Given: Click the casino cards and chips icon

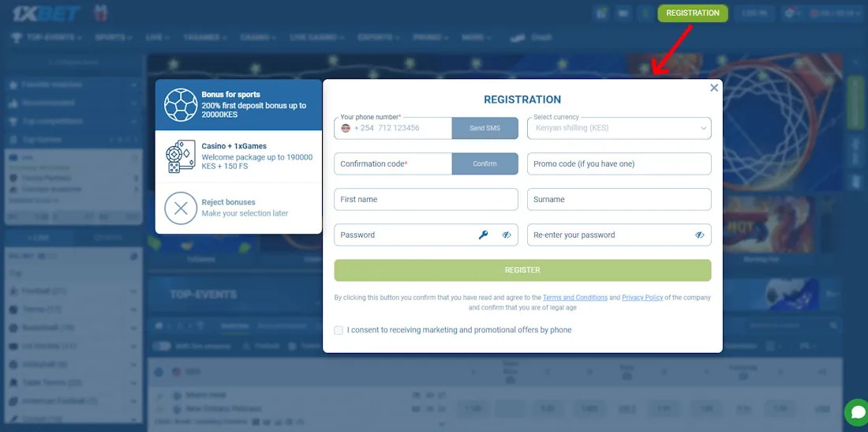Looking at the screenshot, I should click(181, 156).
